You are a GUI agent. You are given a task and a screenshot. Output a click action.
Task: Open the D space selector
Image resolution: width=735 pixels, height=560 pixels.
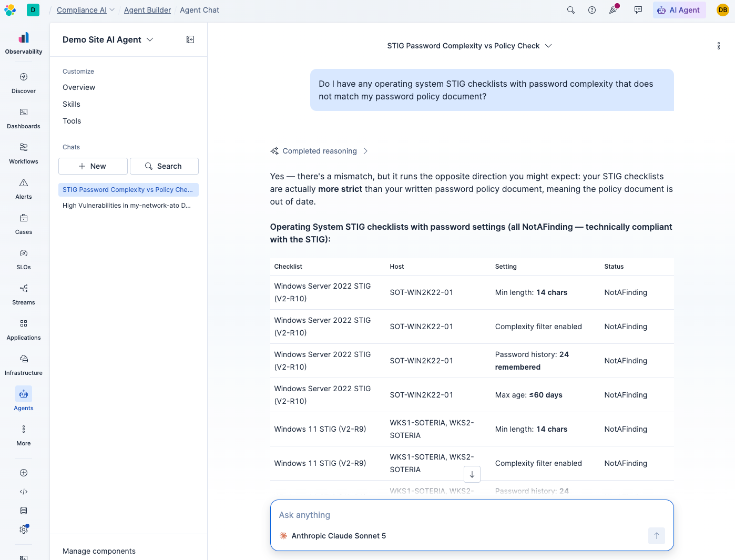33,10
